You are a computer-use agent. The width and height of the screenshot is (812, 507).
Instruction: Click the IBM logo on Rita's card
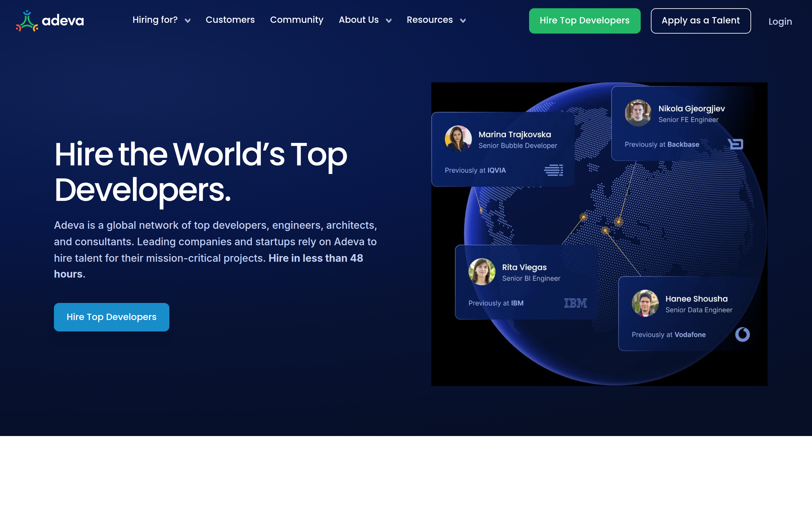point(575,303)
